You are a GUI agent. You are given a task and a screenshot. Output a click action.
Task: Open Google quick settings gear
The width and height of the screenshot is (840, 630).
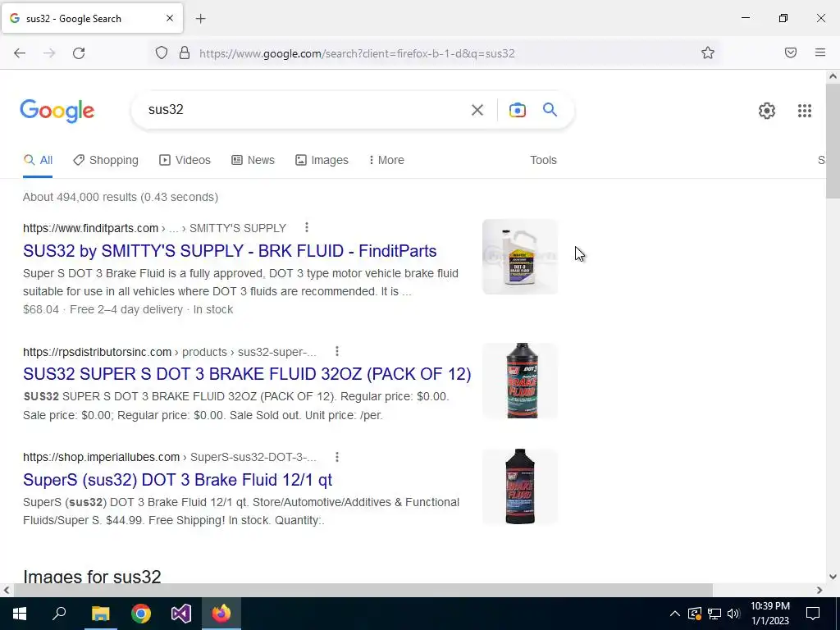tap(767, 111)
